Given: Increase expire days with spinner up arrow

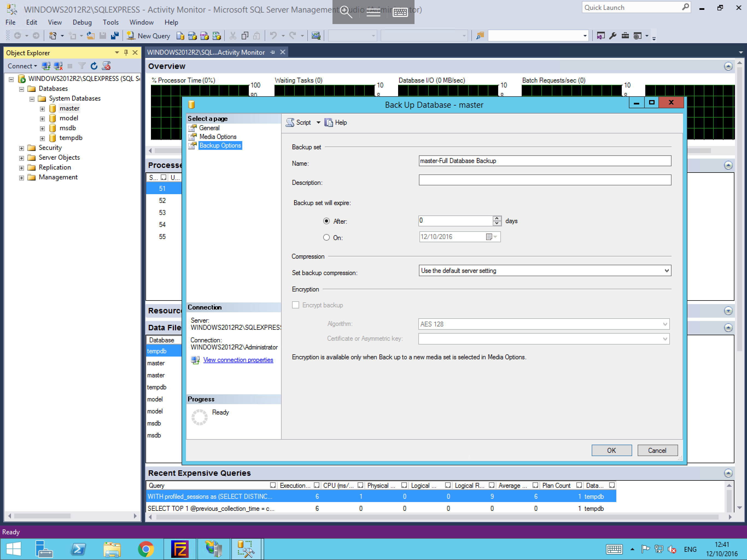Looking at the screenshot, I should (497, 218).
